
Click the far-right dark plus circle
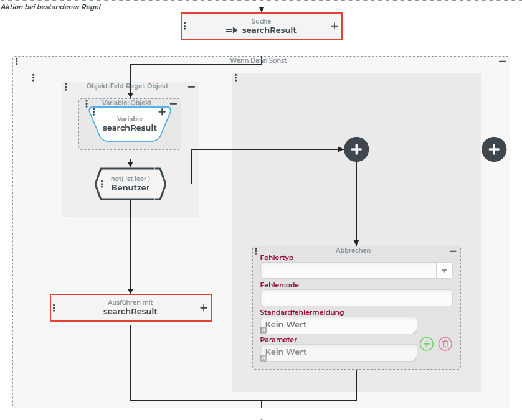(x=494, y=149)
